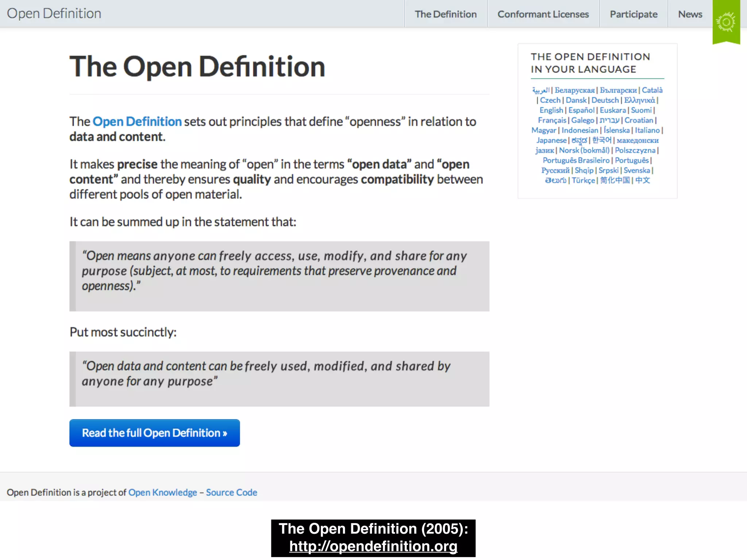
Task: Open the Euskara translation
Action: (613, 110)
